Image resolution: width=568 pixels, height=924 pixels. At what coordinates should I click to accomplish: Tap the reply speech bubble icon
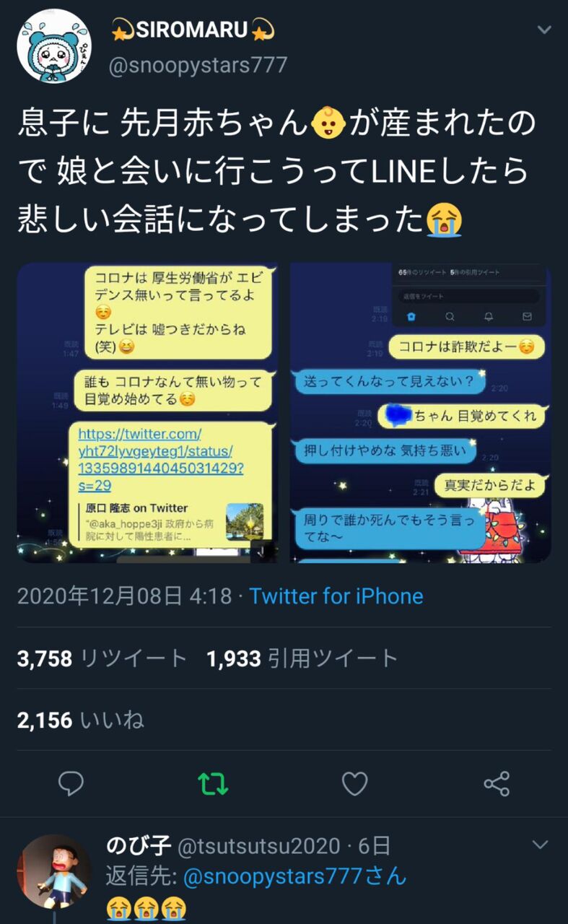click(71, 783)
